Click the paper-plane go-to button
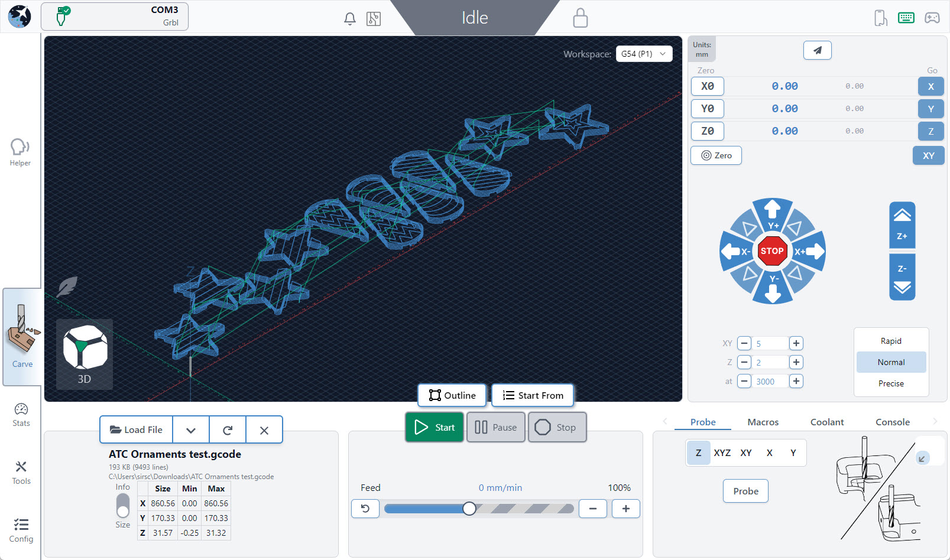950x560 pixels. coord(817,51)
